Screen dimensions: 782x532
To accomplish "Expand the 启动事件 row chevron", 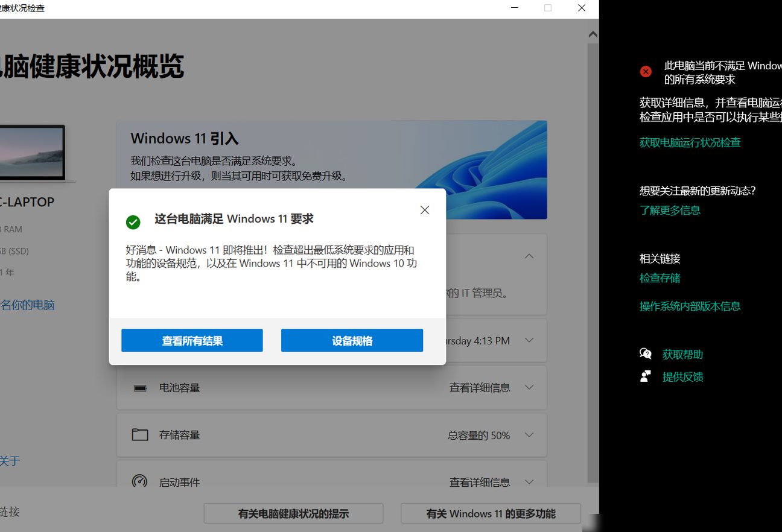I will pyautogui.click(x=529, y=482).
